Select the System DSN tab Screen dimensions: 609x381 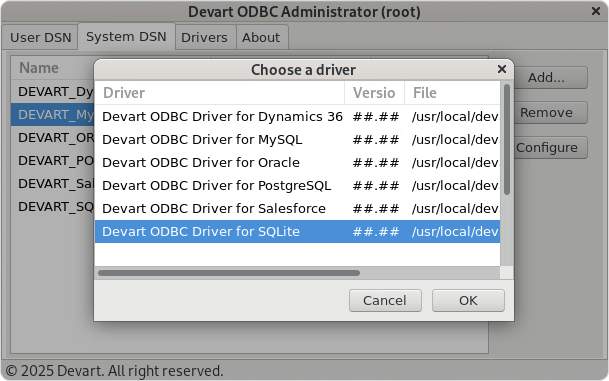pyautogui.click(x=126, y=37)
